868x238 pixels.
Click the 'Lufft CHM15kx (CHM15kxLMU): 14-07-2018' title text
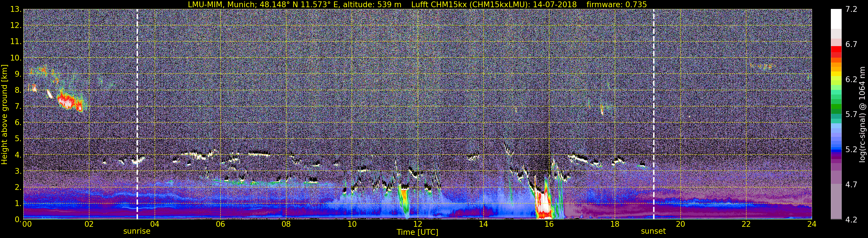(x=494, y=4)
